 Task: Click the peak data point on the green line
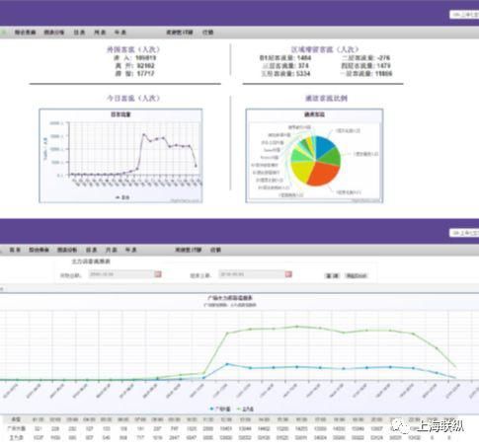tap(297, 327)
